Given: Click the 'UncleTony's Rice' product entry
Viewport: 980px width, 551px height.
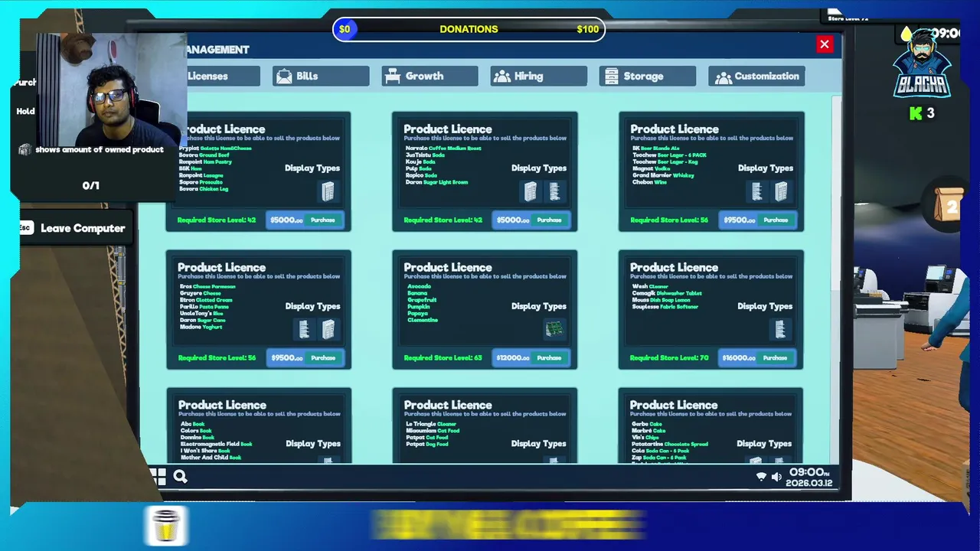Looking at the screenshot, I should coord(201,313).
